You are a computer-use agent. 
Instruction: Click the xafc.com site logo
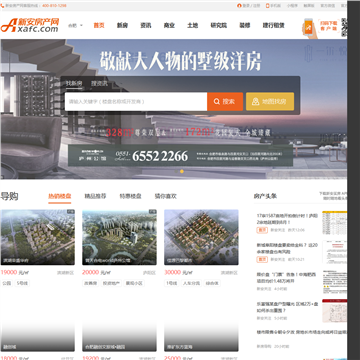pyautogui.click(x=30, y=25)
